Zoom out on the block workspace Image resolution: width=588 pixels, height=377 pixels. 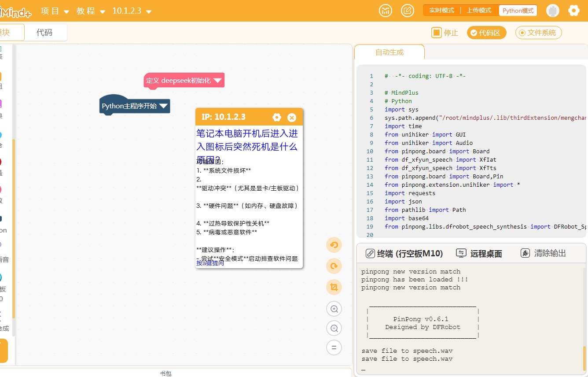334,328
